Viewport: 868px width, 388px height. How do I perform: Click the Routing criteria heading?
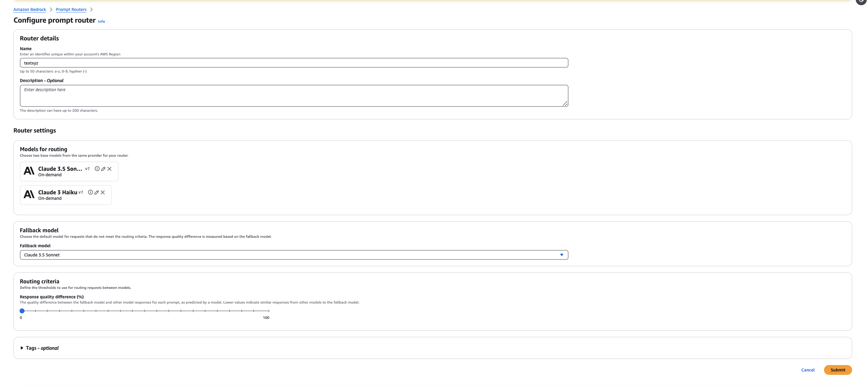click(x=39, y=282)
